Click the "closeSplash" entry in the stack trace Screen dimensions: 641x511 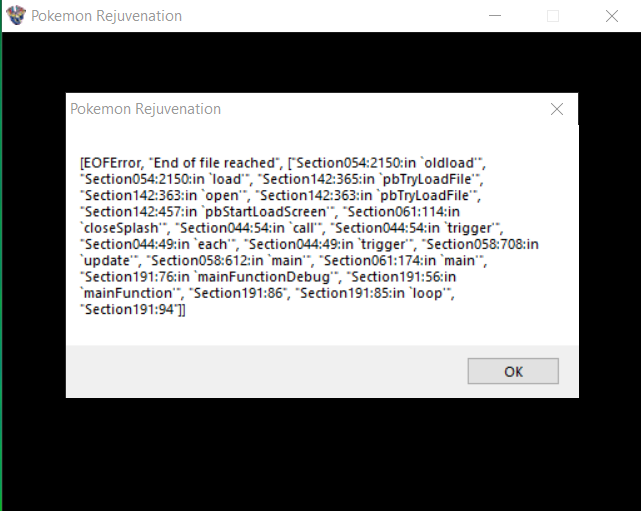tap(121, 228)
